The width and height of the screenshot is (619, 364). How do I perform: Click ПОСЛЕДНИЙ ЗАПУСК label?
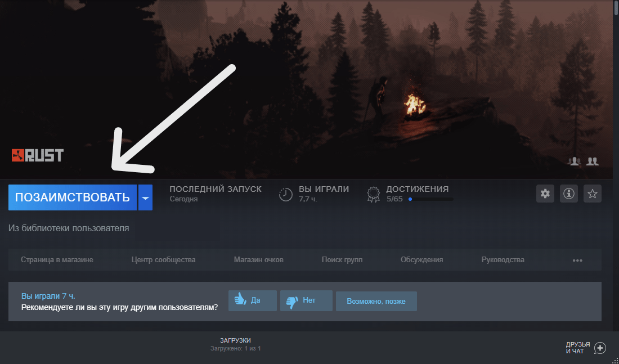coord(216,189)
